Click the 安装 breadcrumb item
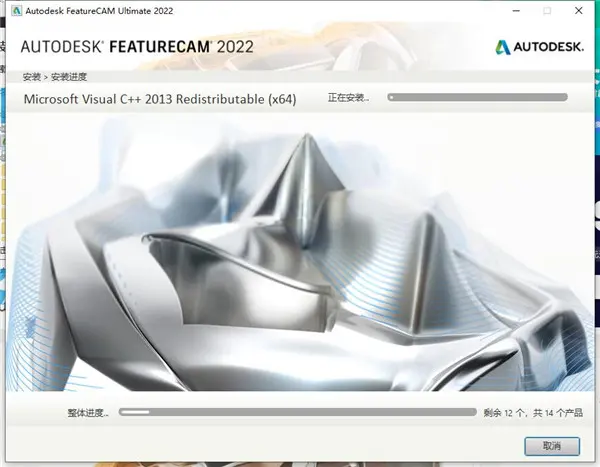600x467 pixels. point(30,76)
